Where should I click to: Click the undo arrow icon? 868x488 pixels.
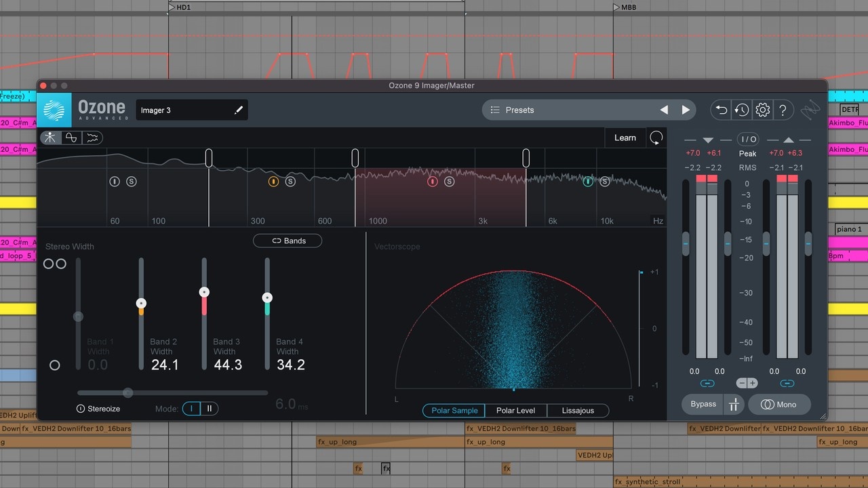(722, 110)
